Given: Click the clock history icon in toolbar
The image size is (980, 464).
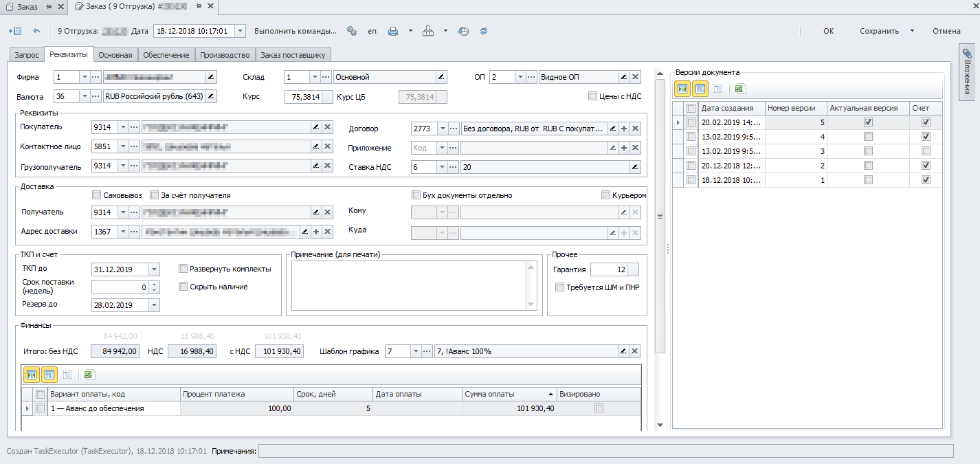Looking at the screenshot, I should click(x=463, y=31).
